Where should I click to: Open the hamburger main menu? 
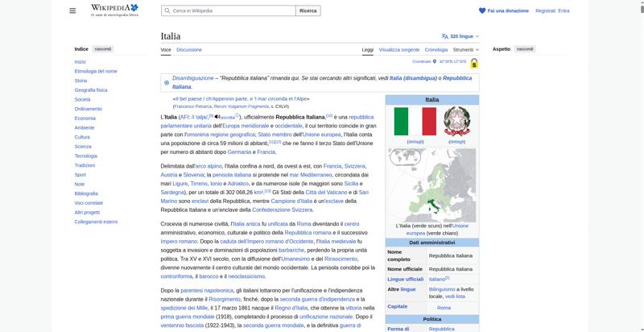[x=72, y=10]
